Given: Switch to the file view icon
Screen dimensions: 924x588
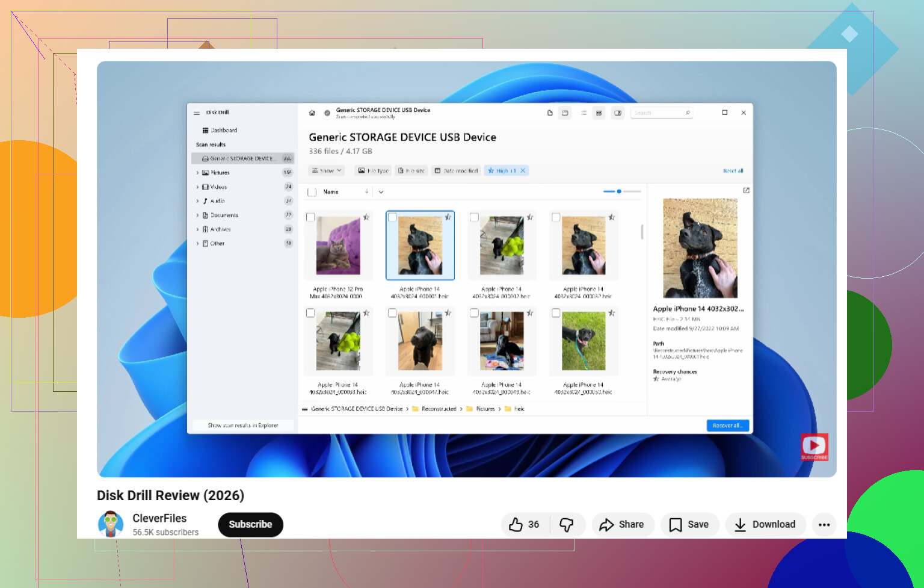Looking at the screenshot, I should (x=550, y=113).
